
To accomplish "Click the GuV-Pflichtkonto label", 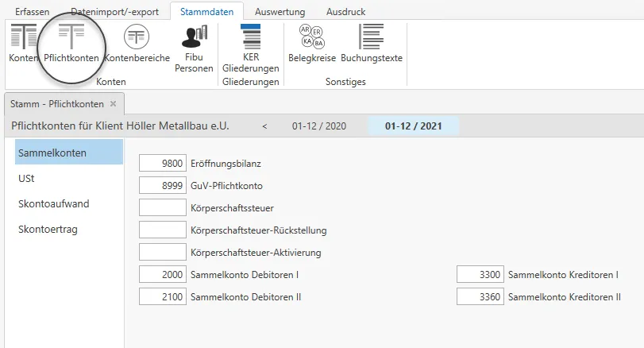I will tap(226, 186).
